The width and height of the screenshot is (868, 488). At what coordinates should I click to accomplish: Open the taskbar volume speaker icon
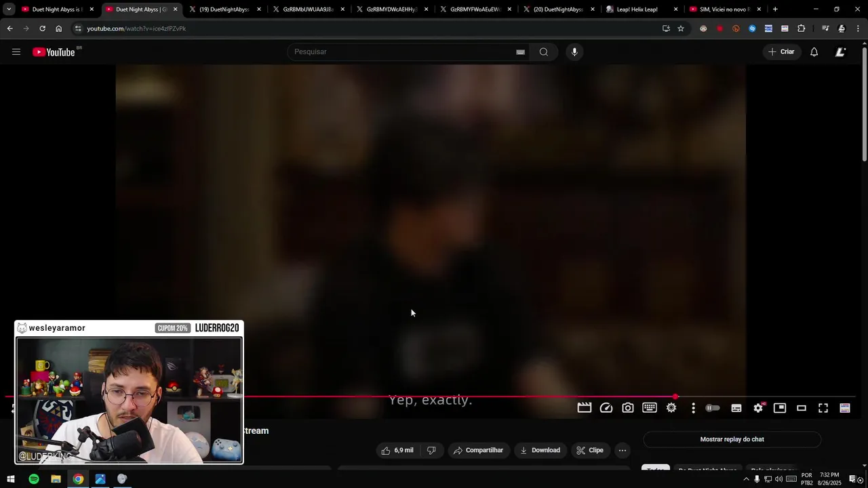coord(779,479)
